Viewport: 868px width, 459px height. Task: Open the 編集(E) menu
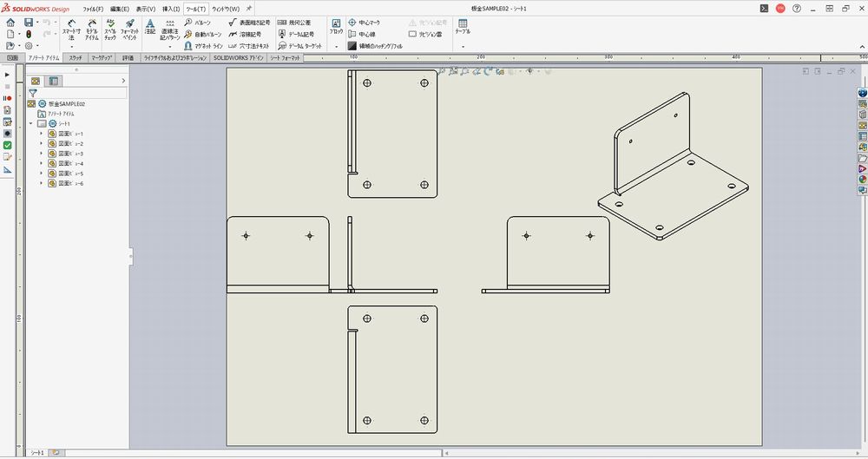pyautogui.click(x=119, y=9)
